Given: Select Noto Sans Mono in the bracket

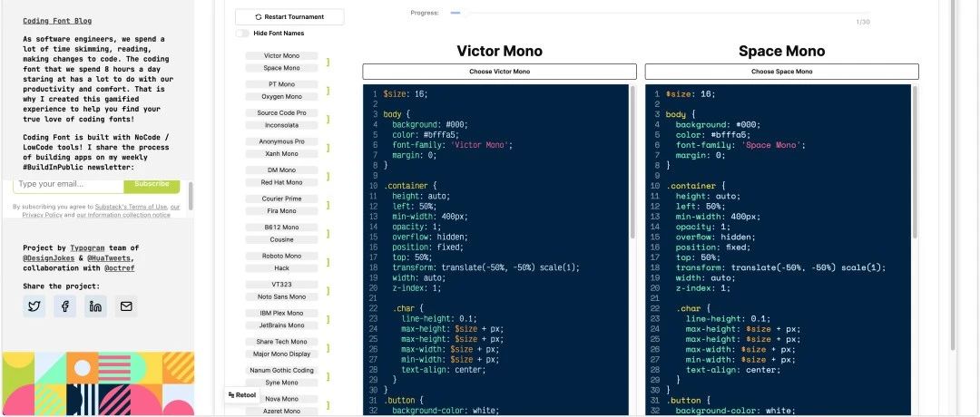Looking at the screenshot, I should tap(282, 297).
